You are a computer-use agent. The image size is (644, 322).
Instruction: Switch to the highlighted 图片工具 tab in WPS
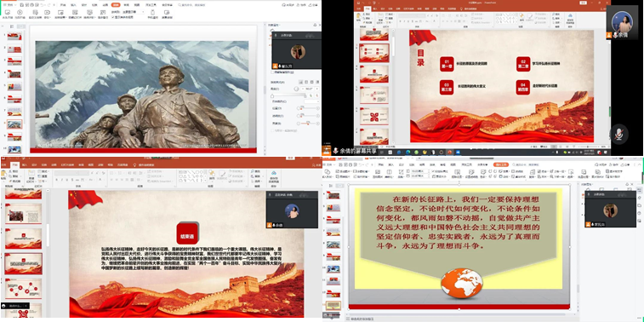[501, 164]
